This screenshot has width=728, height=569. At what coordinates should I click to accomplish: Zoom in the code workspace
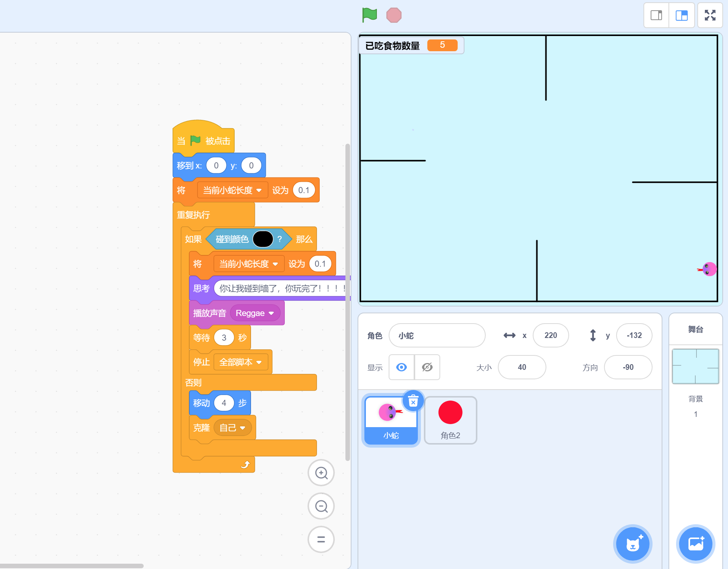(321, 473)
